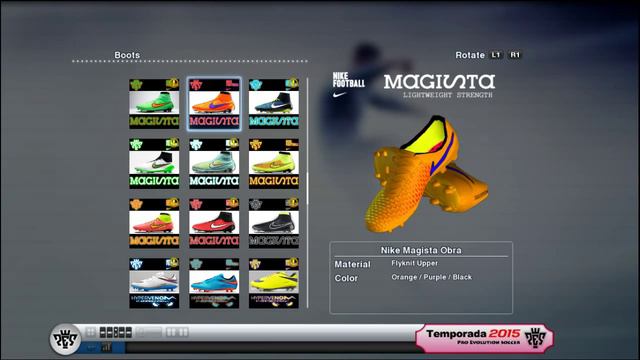Click the Material label
This screenshot has width=640, height=360.
[352, 264]
